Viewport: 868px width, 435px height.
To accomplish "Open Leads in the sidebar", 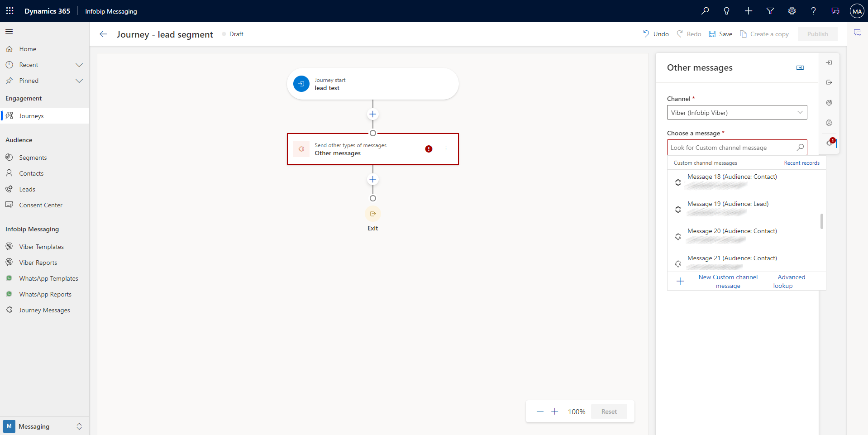I will [44, 189].
